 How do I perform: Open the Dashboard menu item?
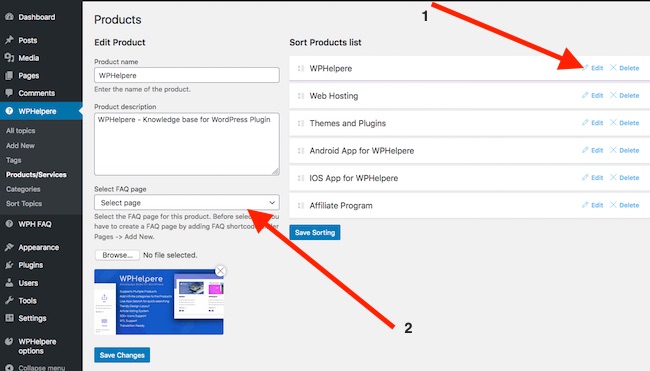(36, 17)
